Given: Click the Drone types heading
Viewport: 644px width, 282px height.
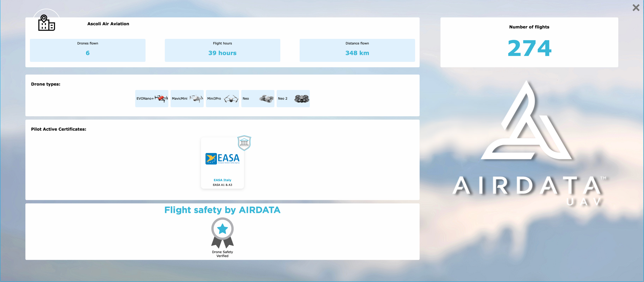Looking at the screenshot, I should [x=46, y=84].
